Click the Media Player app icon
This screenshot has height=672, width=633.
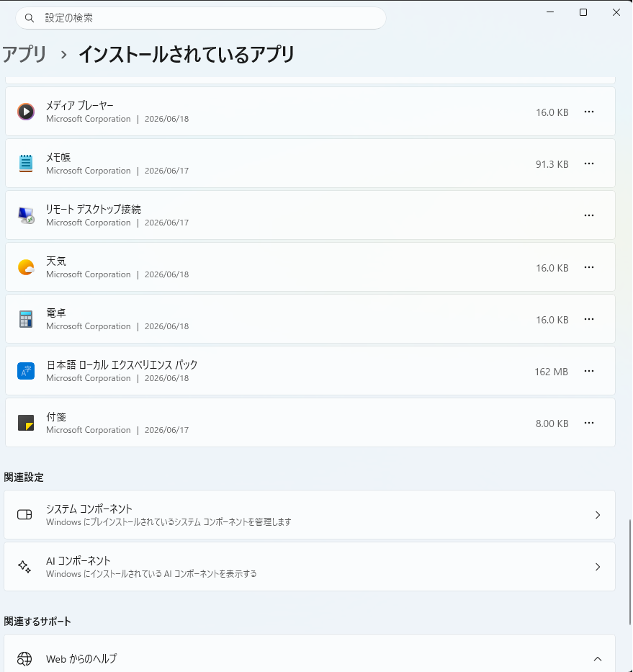(26, 112)
